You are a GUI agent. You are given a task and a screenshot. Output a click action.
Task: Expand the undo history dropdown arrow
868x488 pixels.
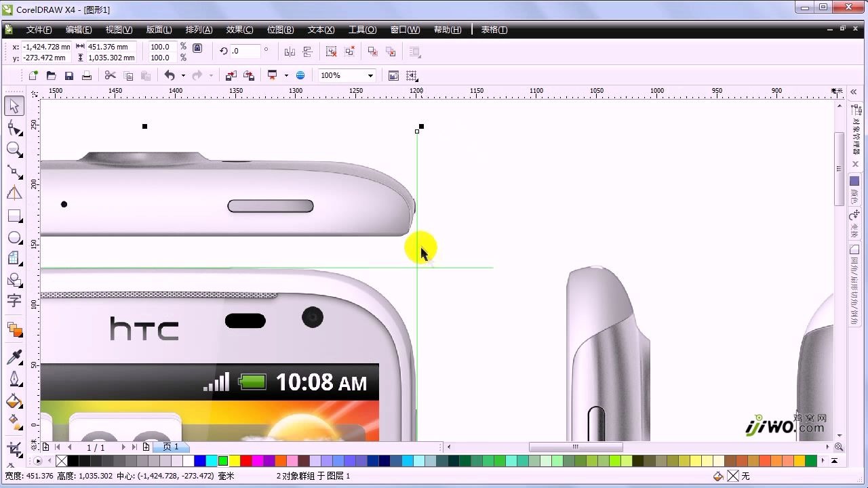click(x=183, y=75)
